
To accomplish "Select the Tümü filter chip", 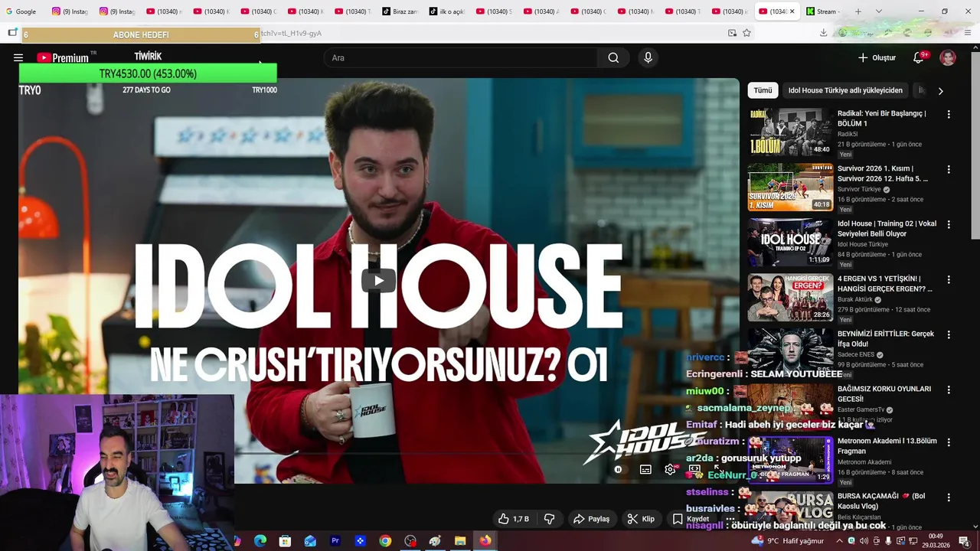I will tap(763, 90).
